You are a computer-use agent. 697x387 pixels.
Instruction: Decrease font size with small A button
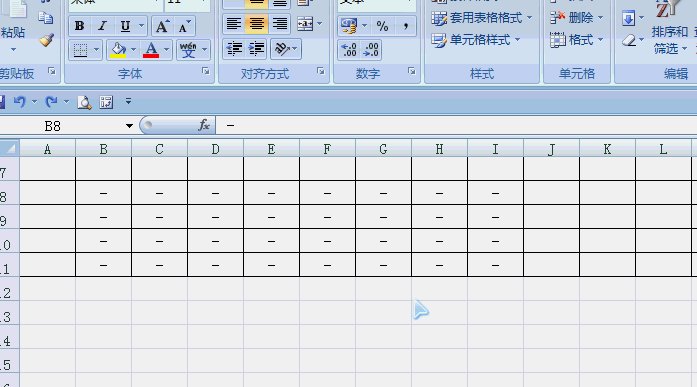coord(184,26)
